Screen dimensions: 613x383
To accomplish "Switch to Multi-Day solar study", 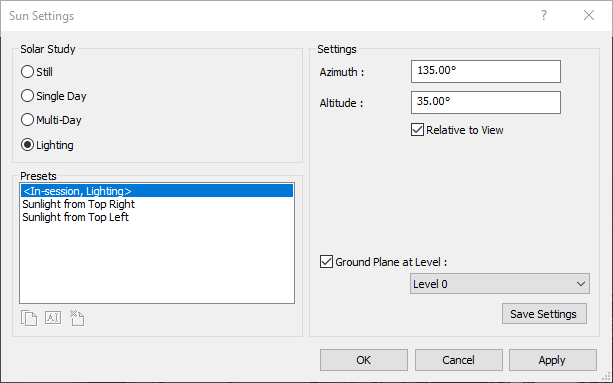I will coord(51,120).
